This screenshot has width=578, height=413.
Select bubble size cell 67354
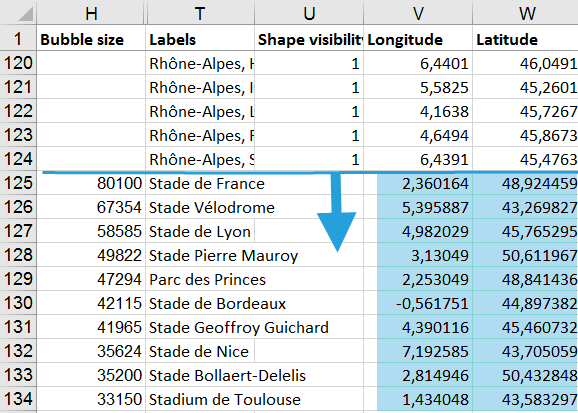coord(91,207)
